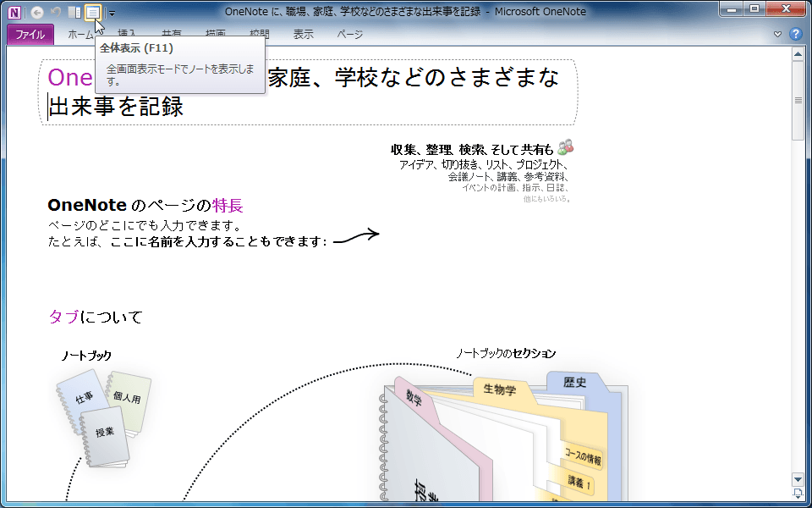Image resolution: width=812 pixels, height=508 pixels.
Task: Open the Customize Quick Access Toolbar dropdown
Action: 112,14
